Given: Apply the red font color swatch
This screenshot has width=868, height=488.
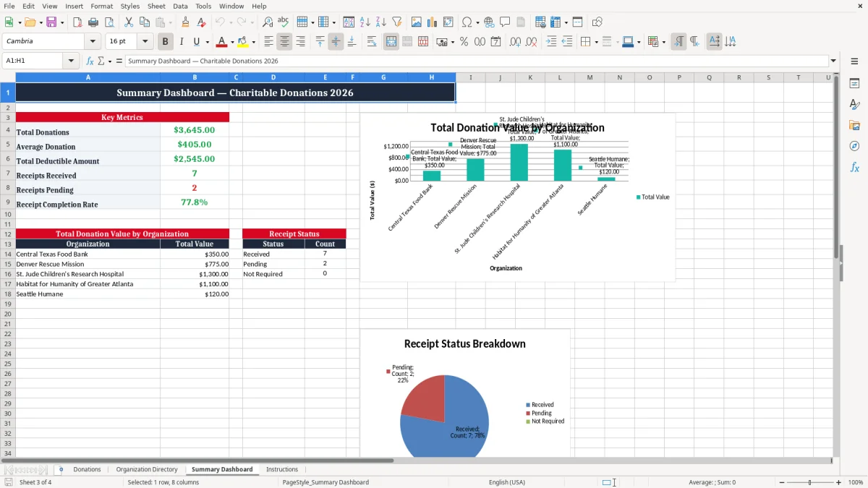Looking at the screenshot, I should click(x=222, y=42).
